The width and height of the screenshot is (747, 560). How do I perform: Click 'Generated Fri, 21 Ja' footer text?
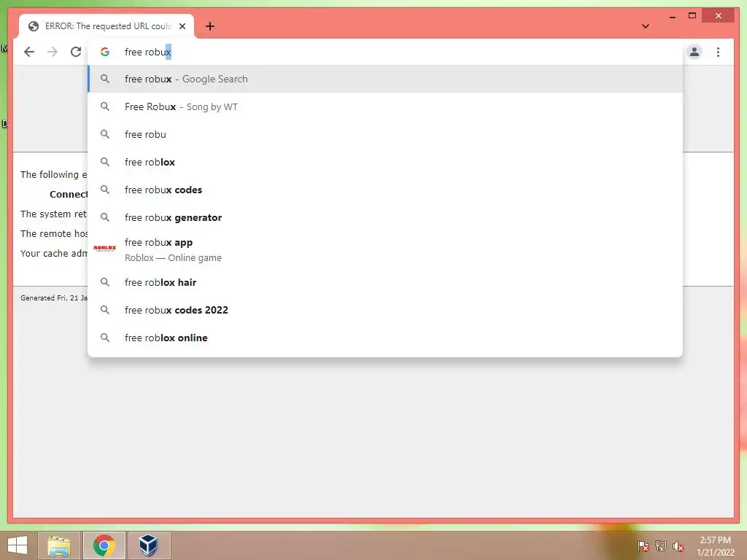[54, 297]
